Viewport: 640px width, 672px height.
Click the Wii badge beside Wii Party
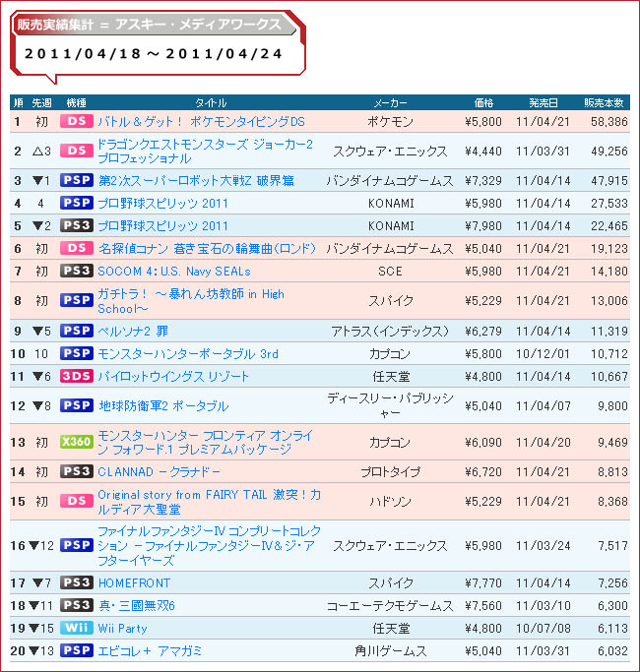coord(77,629)
